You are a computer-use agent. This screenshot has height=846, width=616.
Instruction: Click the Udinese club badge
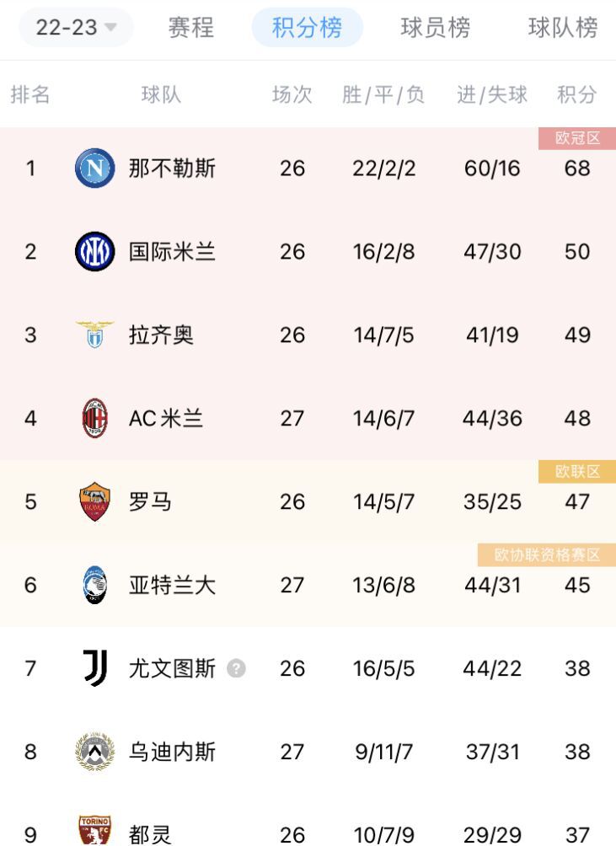click(94, 752)
